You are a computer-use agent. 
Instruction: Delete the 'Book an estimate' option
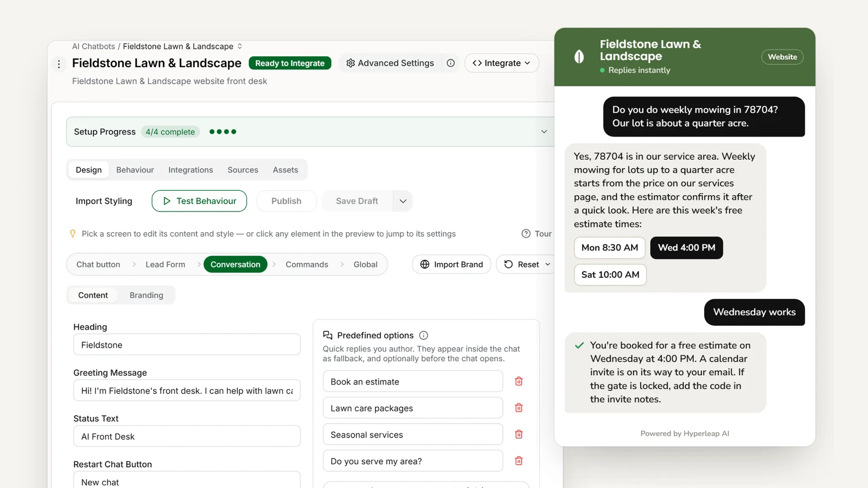tap(519, 381)
